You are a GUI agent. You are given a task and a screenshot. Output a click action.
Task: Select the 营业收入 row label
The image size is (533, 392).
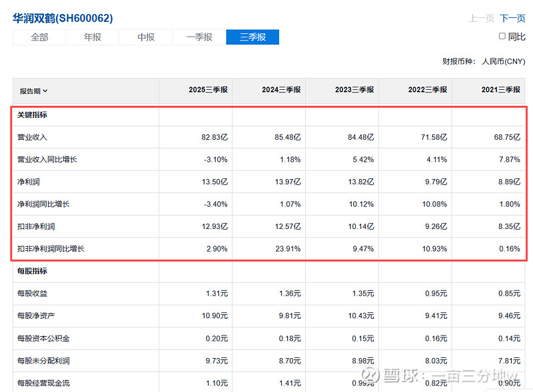32,138
